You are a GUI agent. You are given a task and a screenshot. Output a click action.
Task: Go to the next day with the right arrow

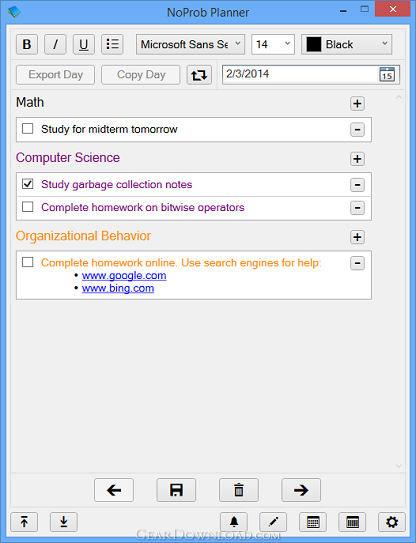(x=301, y=490)
